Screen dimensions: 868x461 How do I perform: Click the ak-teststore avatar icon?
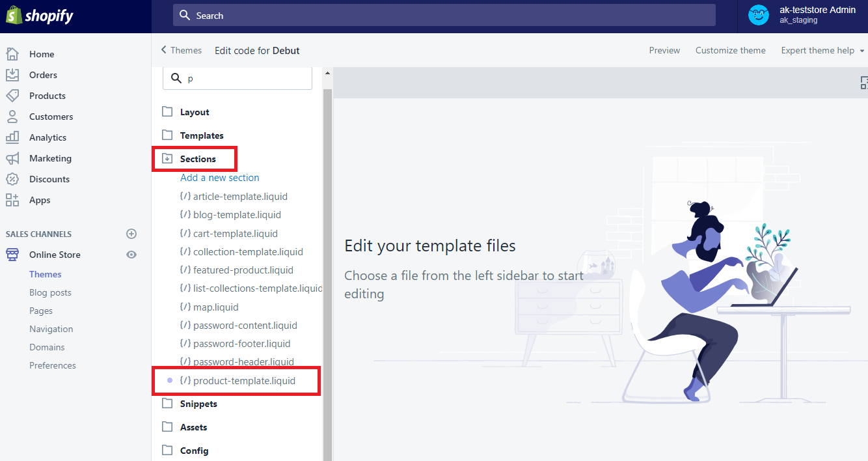click(759, 15)
